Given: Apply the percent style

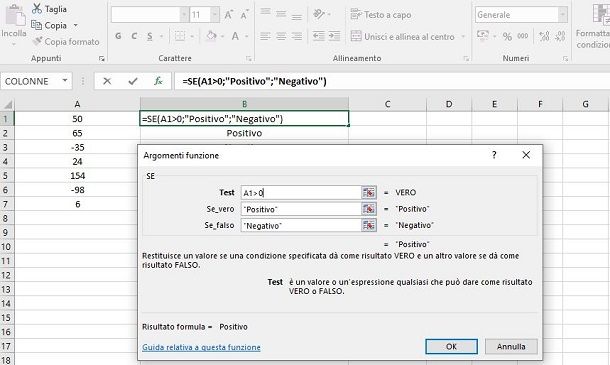Looking at the screenshot, I should (507, 37).
